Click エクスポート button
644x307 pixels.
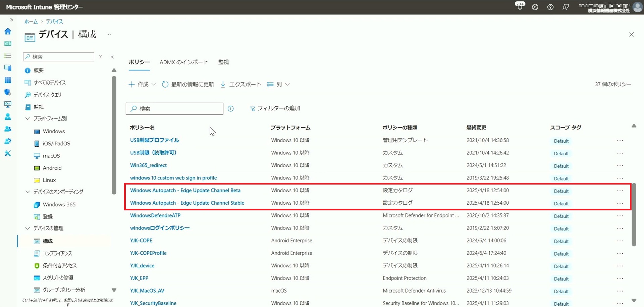[x=241, y=85]
